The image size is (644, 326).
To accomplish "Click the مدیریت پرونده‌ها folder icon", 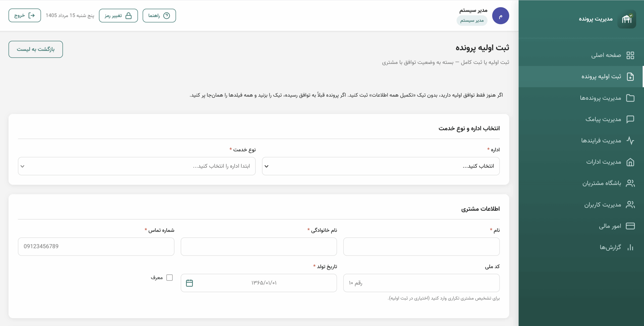I will (630, 98).
